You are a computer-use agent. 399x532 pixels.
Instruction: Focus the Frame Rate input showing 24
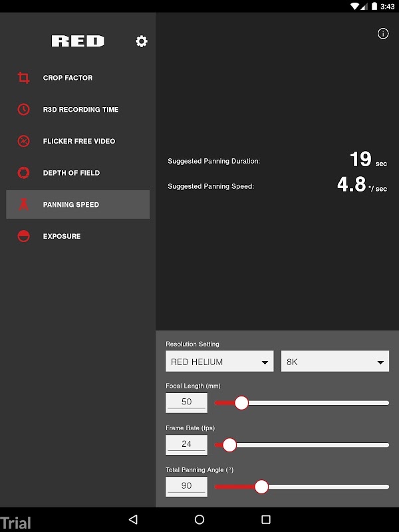coord(186,445)
